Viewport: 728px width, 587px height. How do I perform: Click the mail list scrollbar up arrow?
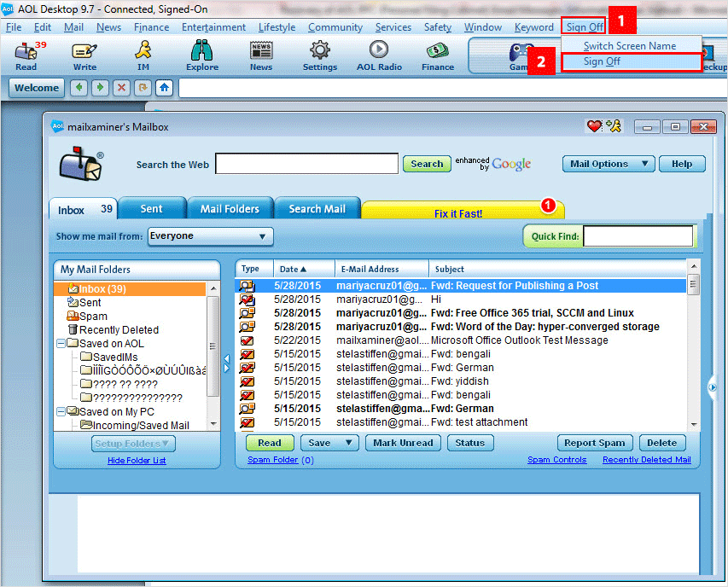694,266
